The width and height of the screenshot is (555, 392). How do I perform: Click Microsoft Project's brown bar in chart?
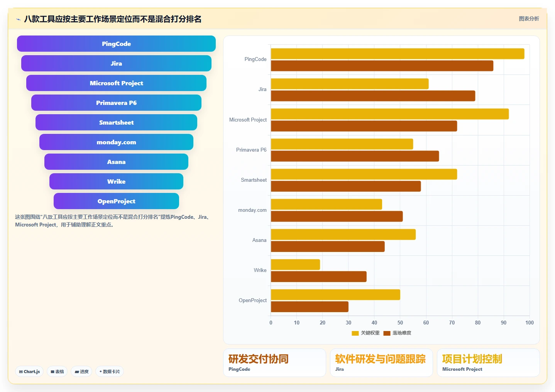pyautogui.click(x=364, y=126)
